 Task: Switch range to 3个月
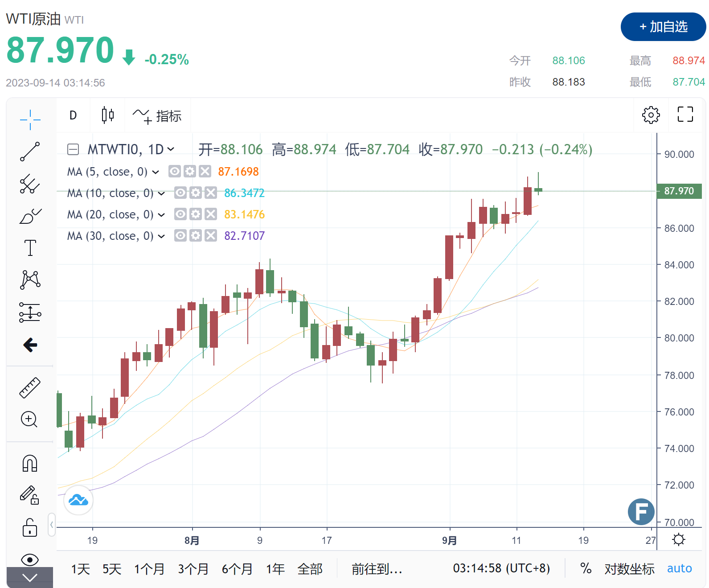pos(193,569)
